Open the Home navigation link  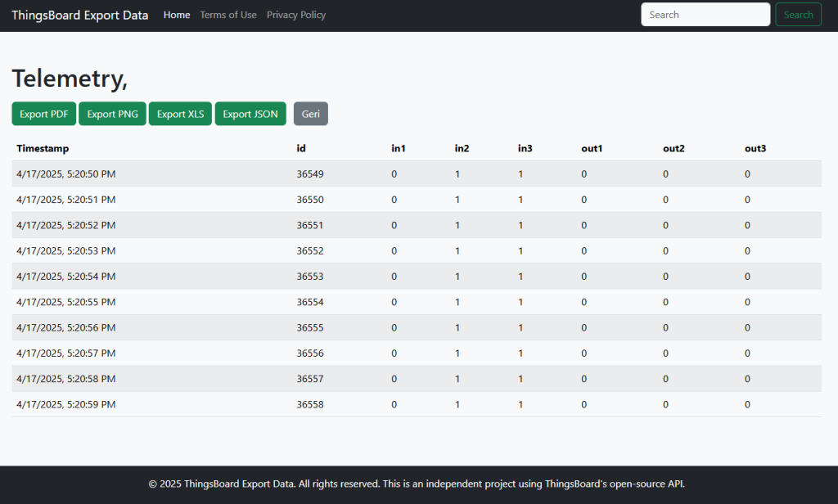click(177, 15)
